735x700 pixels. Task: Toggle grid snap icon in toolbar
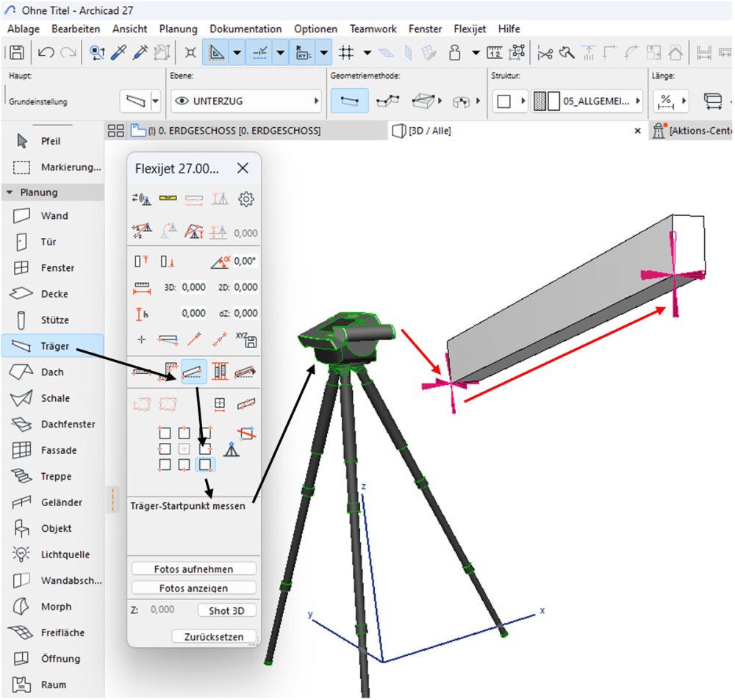(346, 52)
